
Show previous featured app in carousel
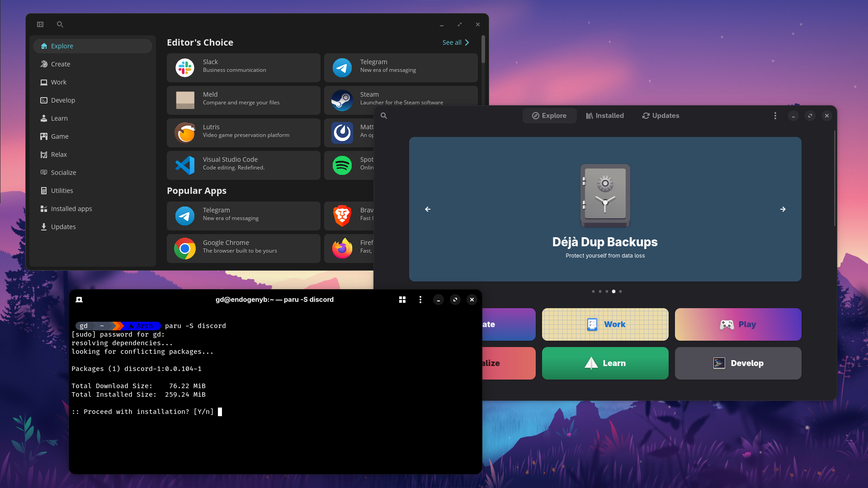tap(428, 209)
